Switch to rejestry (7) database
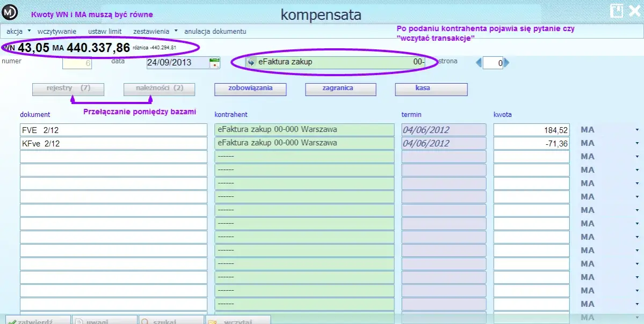This screenshot has width=644, height=324. (x=68, y=89)
